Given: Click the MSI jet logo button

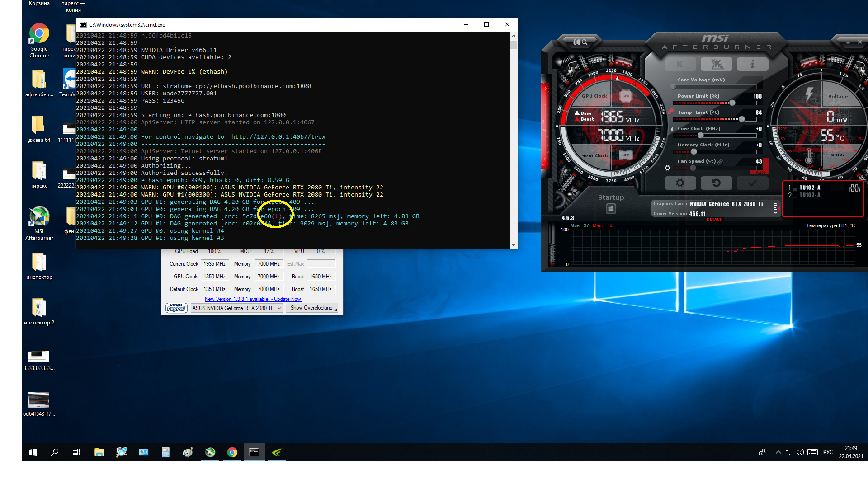Looking at the screenshot, I should coord(717,64).
